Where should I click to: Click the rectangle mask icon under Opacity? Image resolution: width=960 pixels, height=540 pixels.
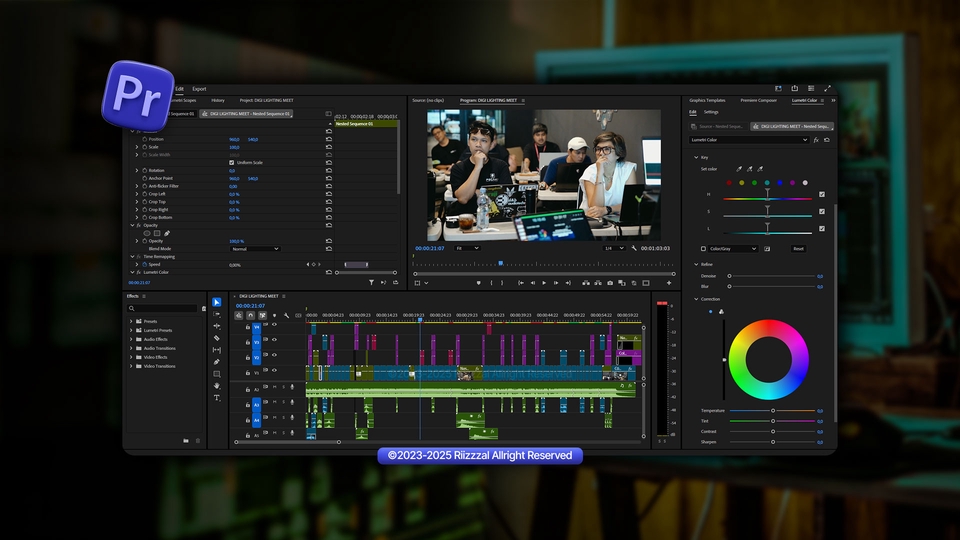157,233
